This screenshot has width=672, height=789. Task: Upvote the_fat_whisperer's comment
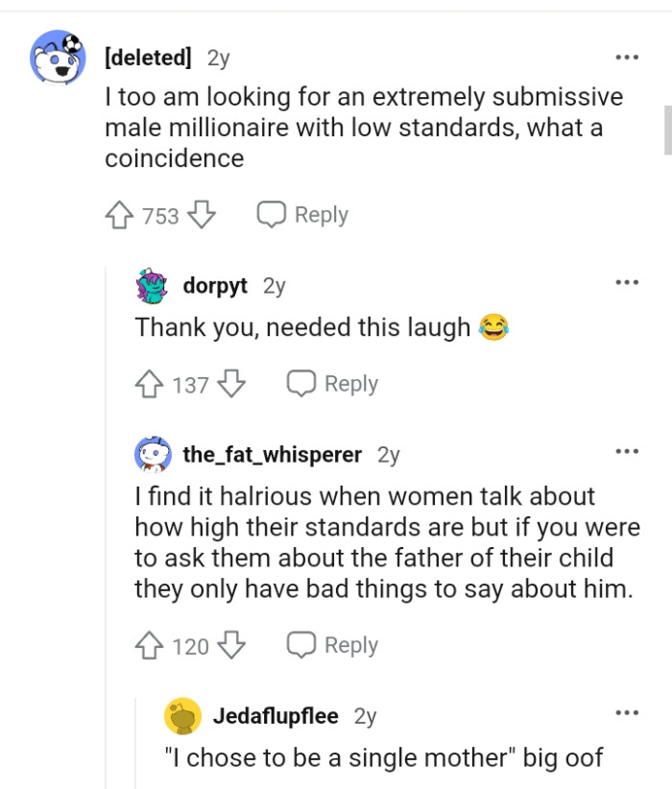[x=150, y=645]
